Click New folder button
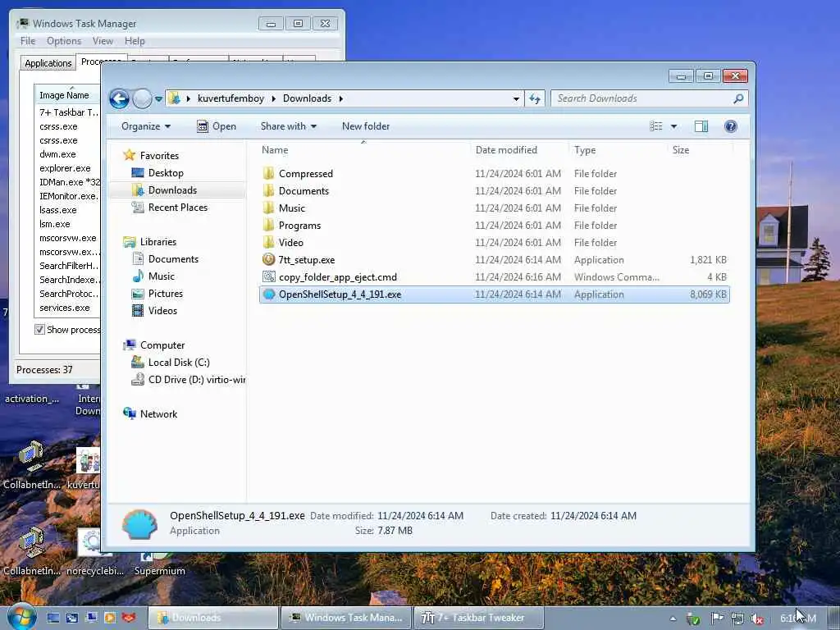 pyautogui.click(x=366, y=126)
